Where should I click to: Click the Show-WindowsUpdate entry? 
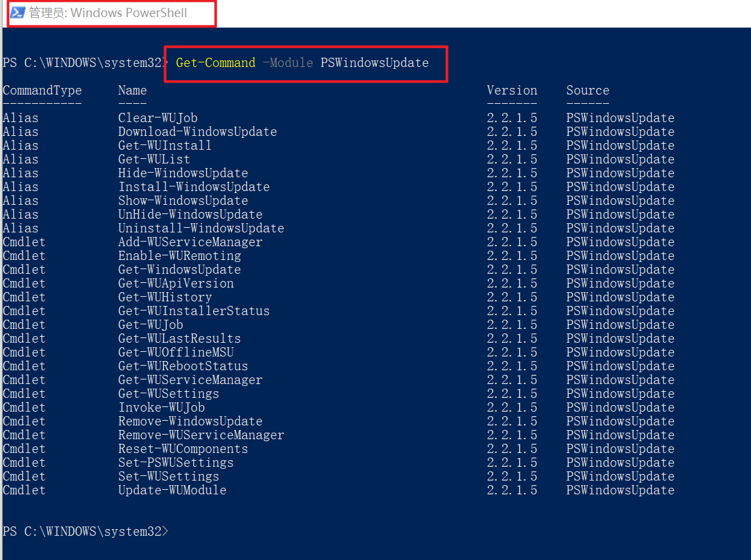click(x=183, y=200)
